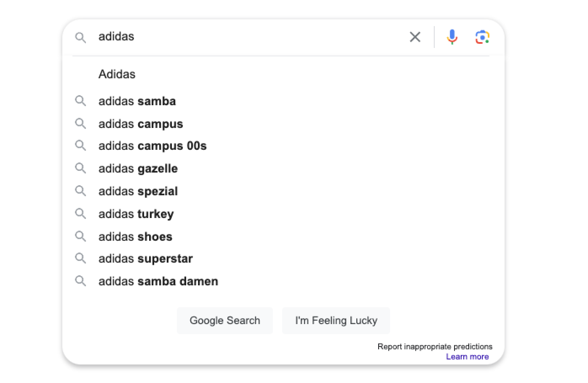This screenshot has height=383, width=588.
Task: Select the Adidas top suggestion
Action: coord(117,74)
